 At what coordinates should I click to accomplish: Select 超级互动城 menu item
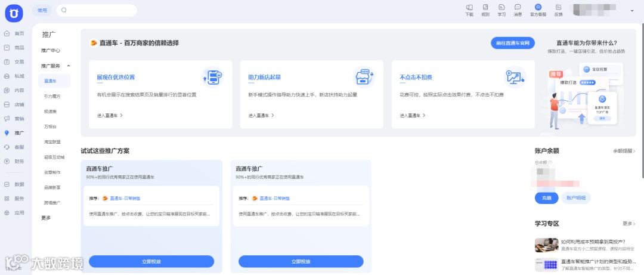(x=54, y=157)
